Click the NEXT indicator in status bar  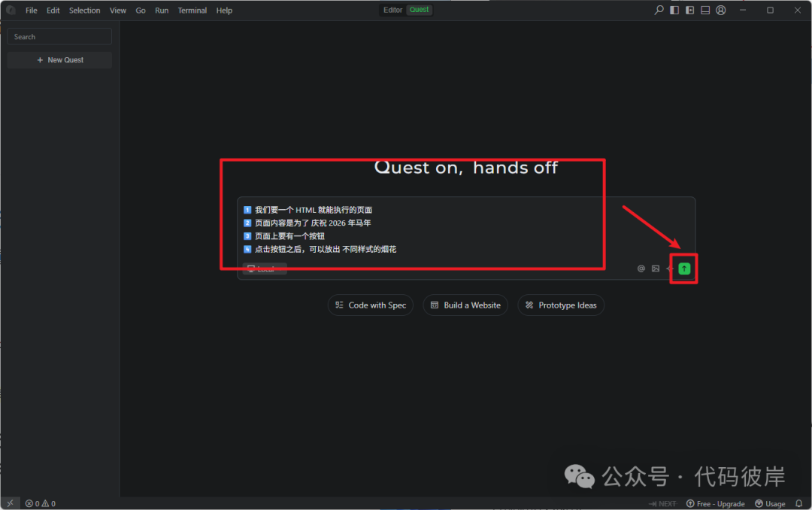point(662,503)
